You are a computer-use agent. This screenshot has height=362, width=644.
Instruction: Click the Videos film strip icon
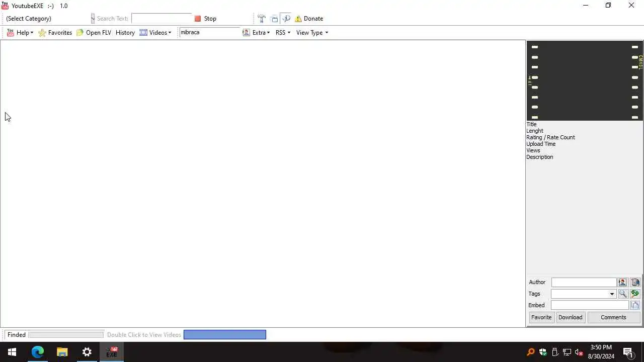[x=143, y=33]
